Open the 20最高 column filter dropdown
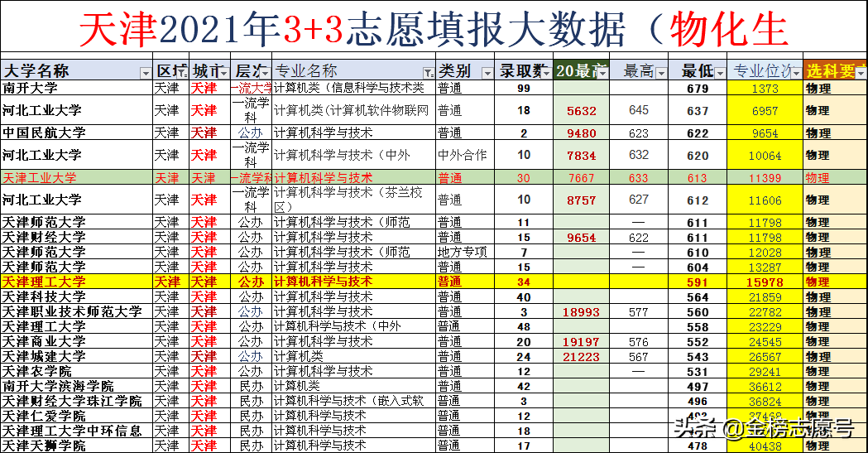This screenshot has width=868, height=453. [x=603, y=73]
